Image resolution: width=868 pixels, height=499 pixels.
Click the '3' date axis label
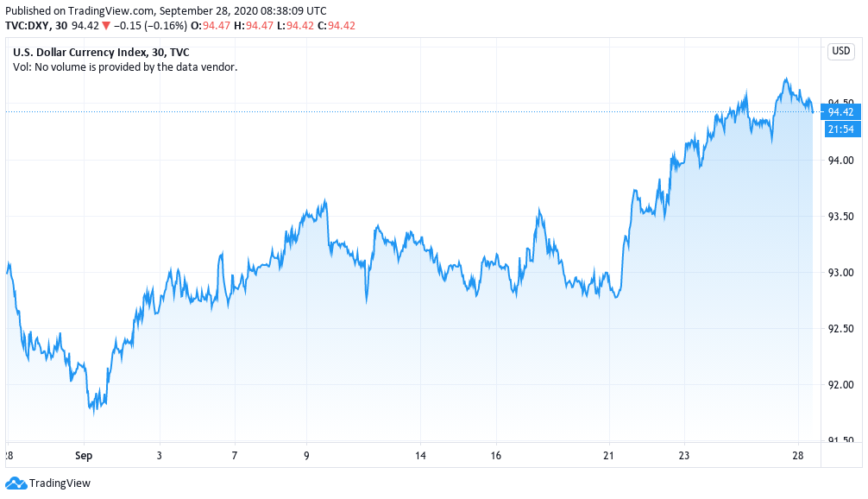click(x=158, y=455)
